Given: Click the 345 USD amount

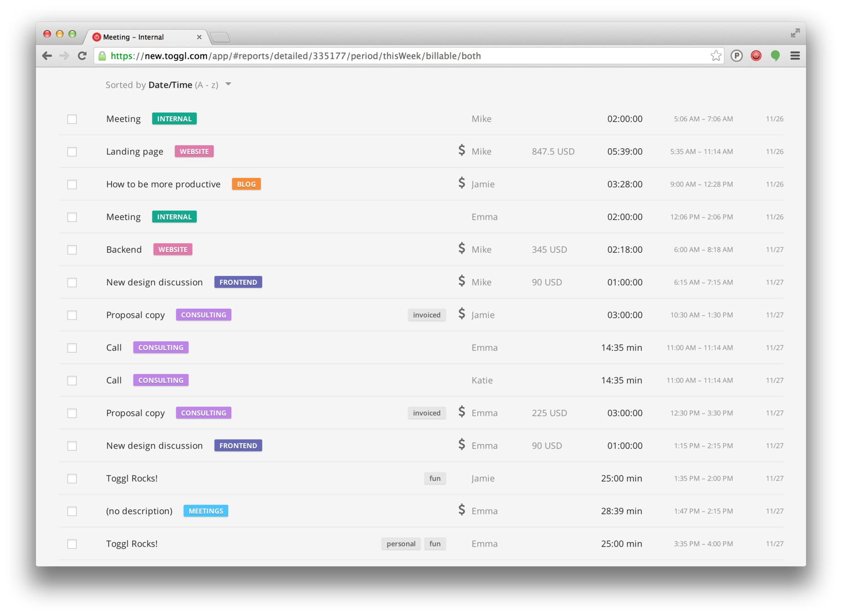Looking at the screenshot, I should pos(549,250).
